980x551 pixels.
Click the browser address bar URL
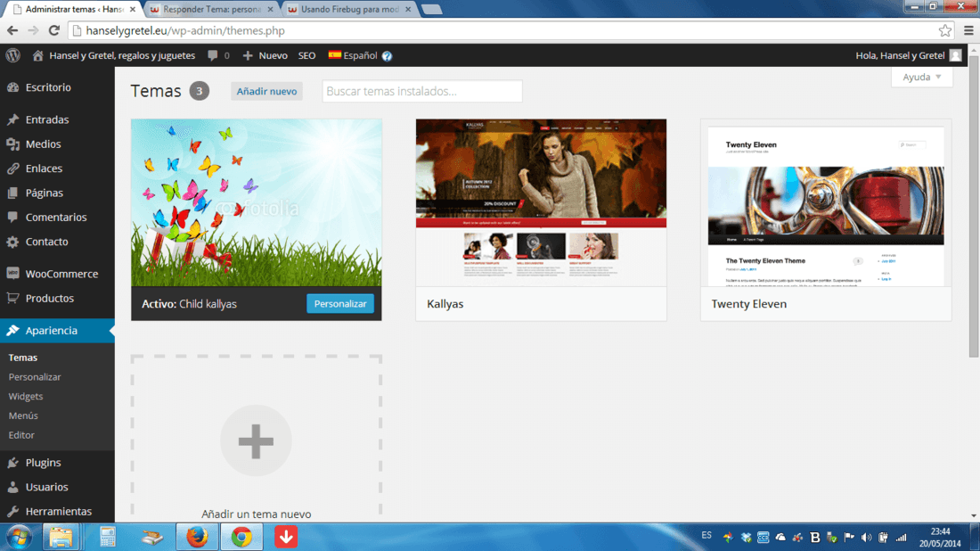185,30
